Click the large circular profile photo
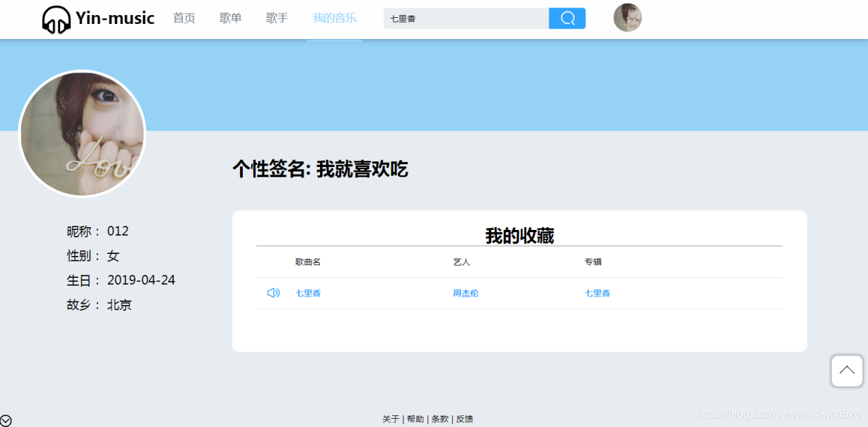Viewport: 868px width, 427px height. [x=82, y=134]
